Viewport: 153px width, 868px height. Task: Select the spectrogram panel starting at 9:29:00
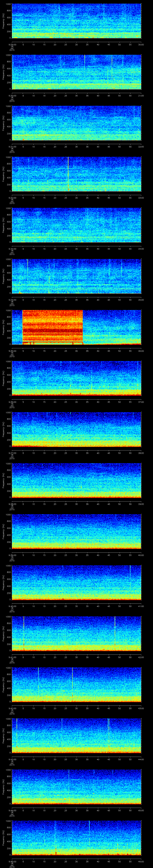click(x=76, y=21)
